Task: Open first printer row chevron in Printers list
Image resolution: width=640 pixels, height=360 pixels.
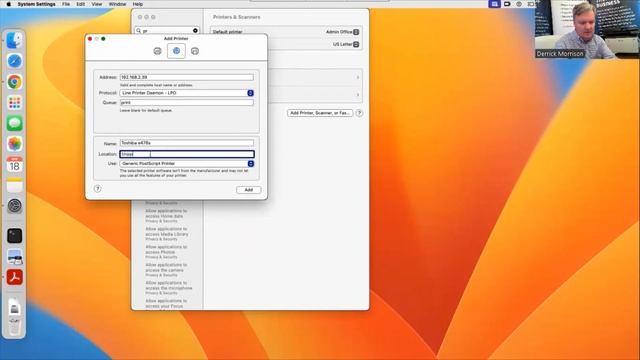Action: click(358, 77)
